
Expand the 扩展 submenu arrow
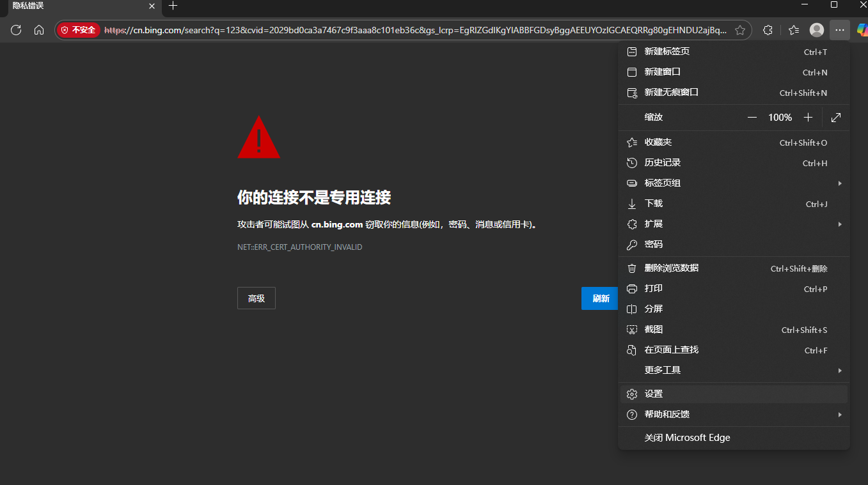(840, 224)
